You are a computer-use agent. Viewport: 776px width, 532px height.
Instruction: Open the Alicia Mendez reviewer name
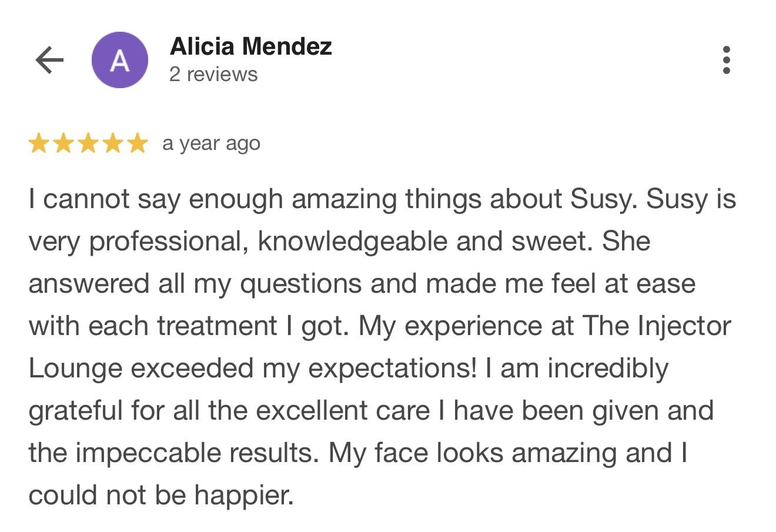click(x=250, y=46)
